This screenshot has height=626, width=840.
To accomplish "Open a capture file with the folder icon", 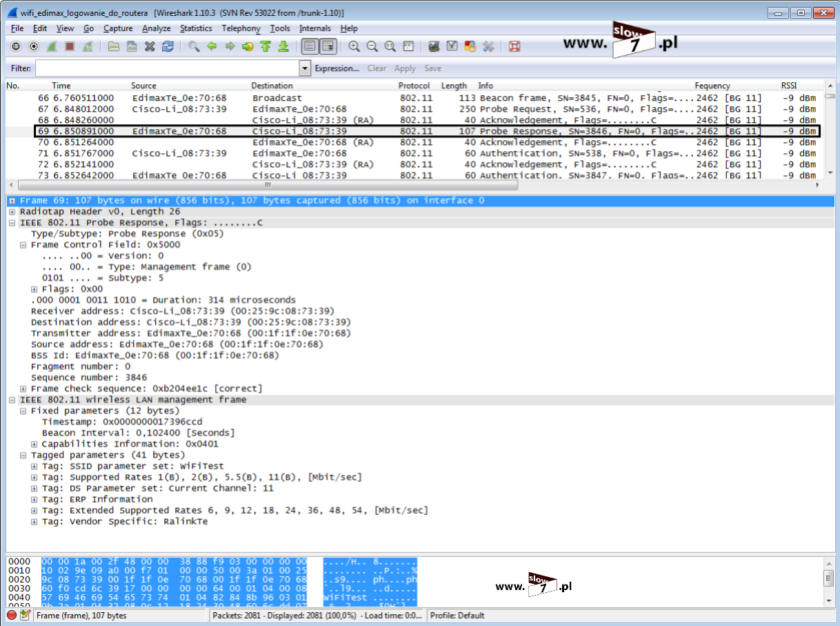I will click(x=114, y=46).
